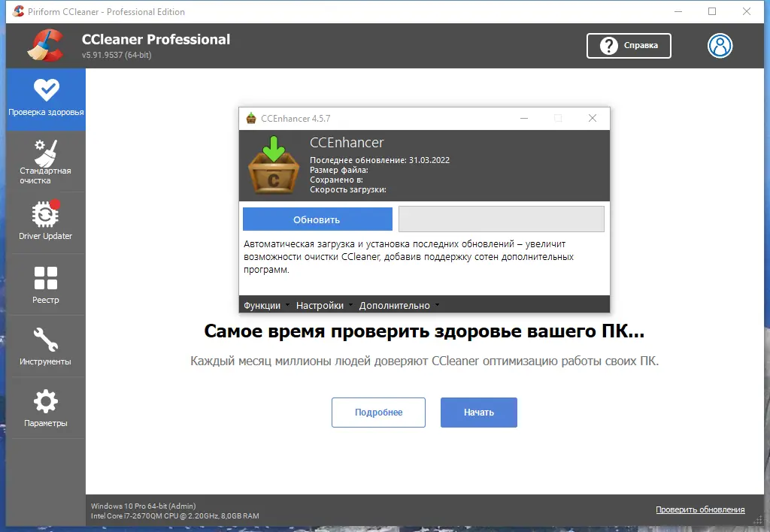770x532 pixels.
Task: Click the 'Скорость загрузки:' label
Action: coord(347,189)
